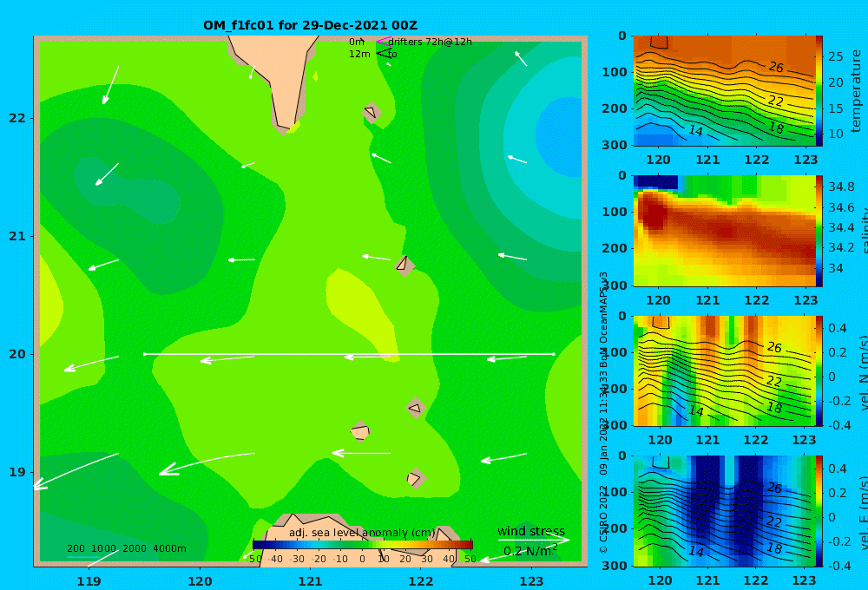Click latitude label "22" on main map axis
Screen dimensions: 868x590
pyautogui.click(x=17, y=118)
